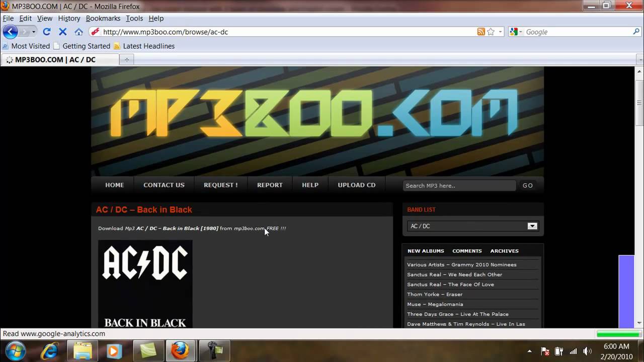
Task: Click the MP3BOO.COM banner logo
Action: point(314,113)
